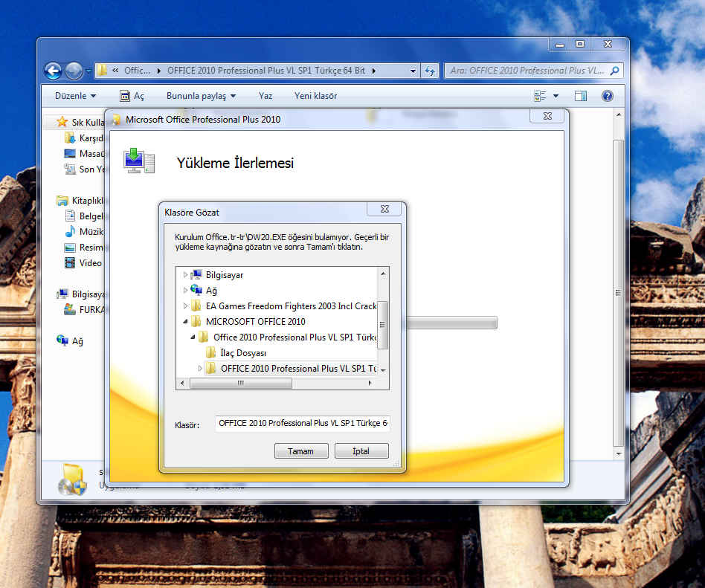Viewport: 705px width, 588px height.
Task: Collapse the MİCROSOFT OFFİCE 2010 folder node
Action: click(185, 321)
